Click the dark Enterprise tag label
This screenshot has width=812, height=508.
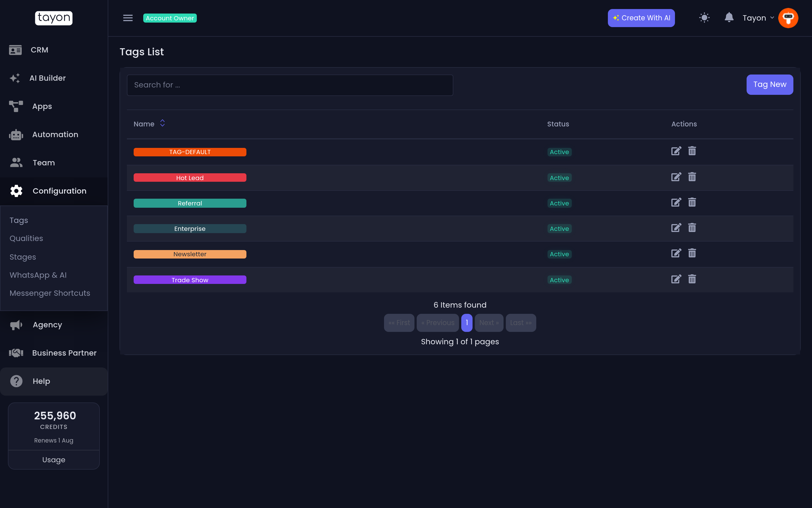[190, 229]
